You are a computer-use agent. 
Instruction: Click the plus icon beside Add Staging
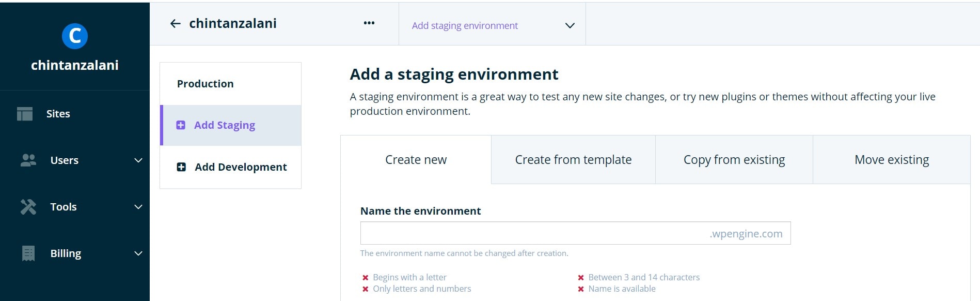[181, 125]
